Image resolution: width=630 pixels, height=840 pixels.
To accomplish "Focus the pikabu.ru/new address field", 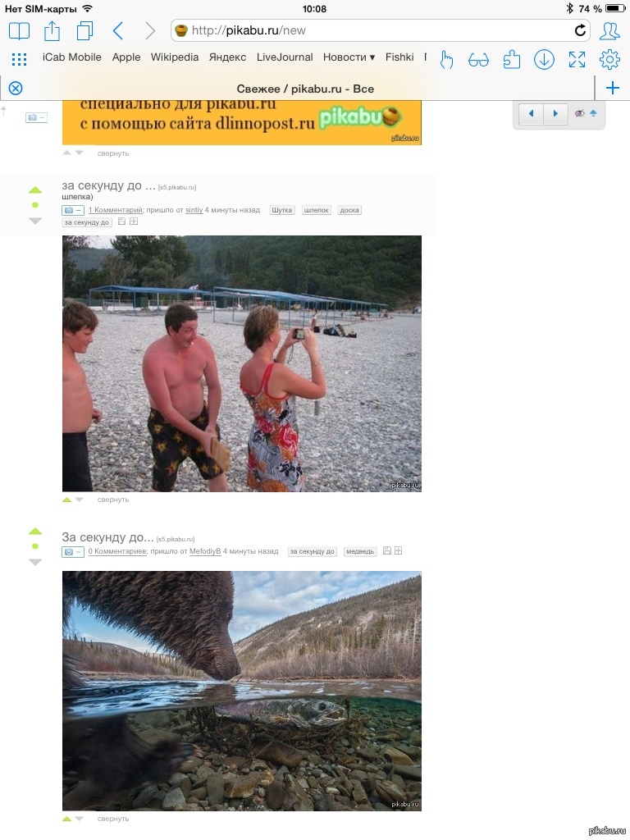I will click(x=381, y=30).
